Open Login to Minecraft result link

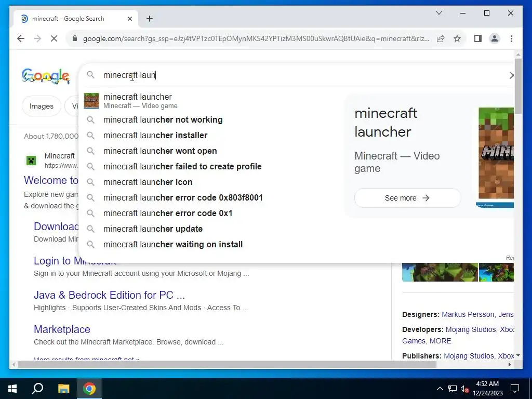(75, 261)
